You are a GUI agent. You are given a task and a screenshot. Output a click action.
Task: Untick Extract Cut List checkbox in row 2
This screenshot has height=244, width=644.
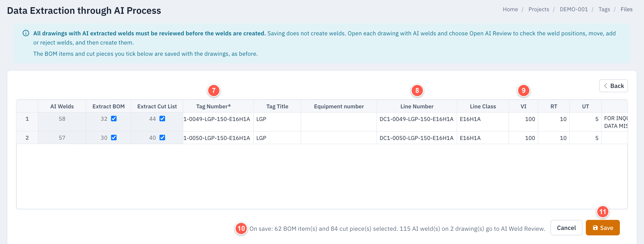162,138
